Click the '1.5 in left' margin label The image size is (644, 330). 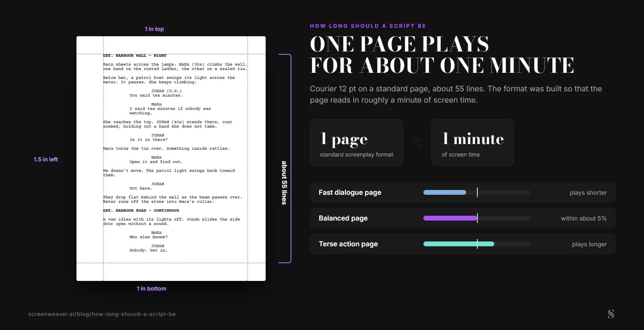pos(46,159)
